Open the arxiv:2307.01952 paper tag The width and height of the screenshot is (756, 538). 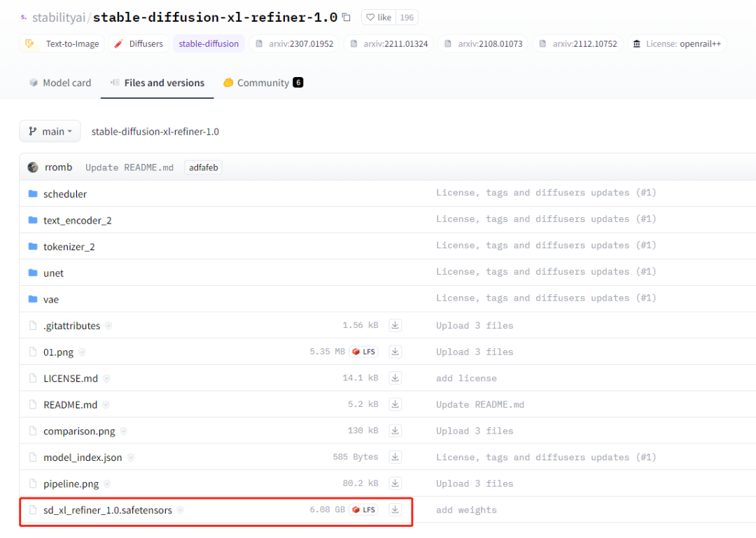pos(294,43)
